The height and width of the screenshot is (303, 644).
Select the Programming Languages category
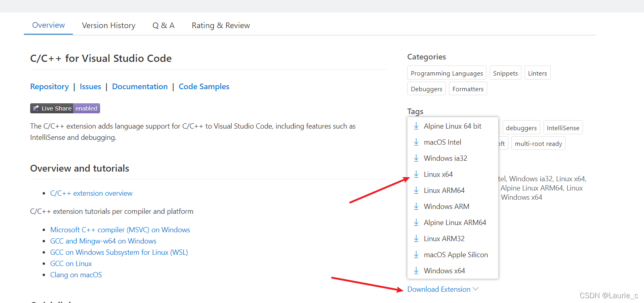[x=447, y=73]
